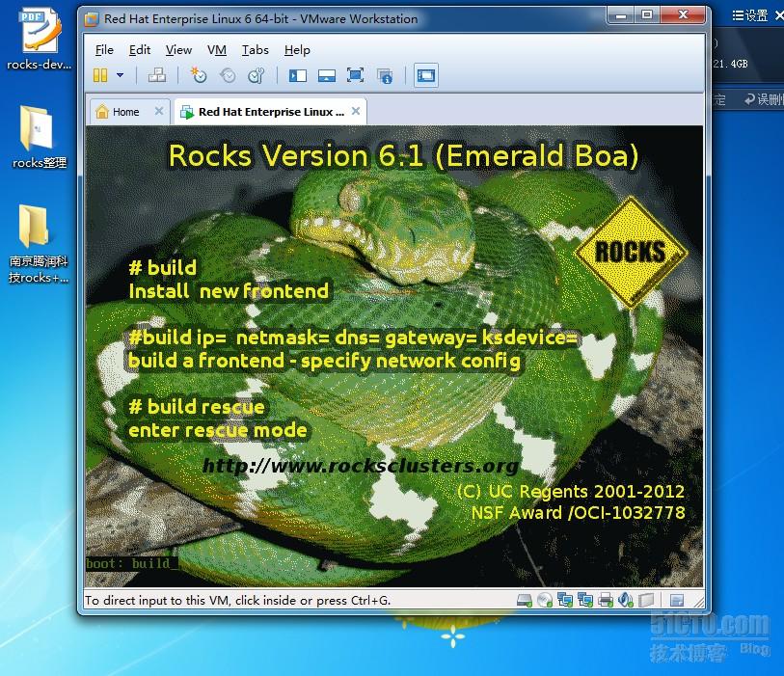This screenshot has height=676, width=784.
Task: Close the Home tab
Action: [x=159, y=111]
